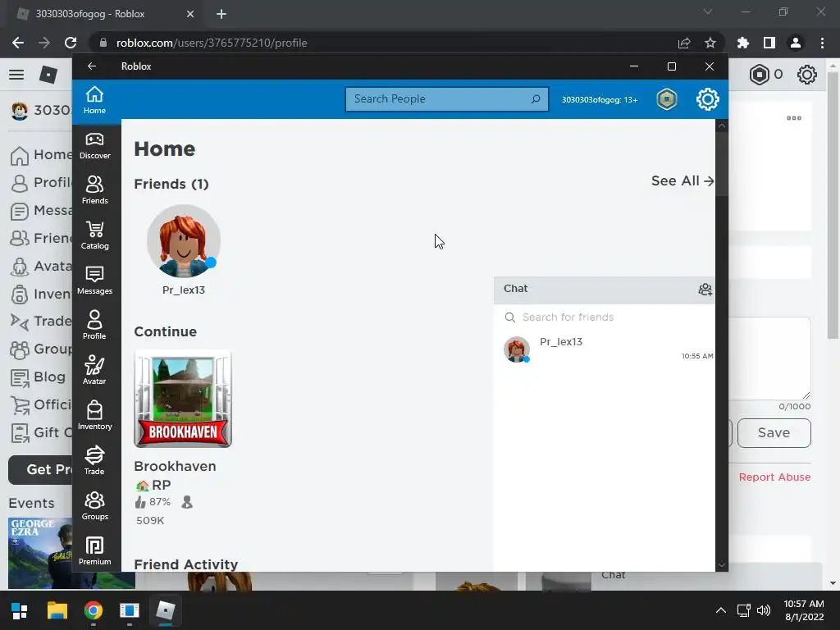Click Save button on website profile

(774, 433)
